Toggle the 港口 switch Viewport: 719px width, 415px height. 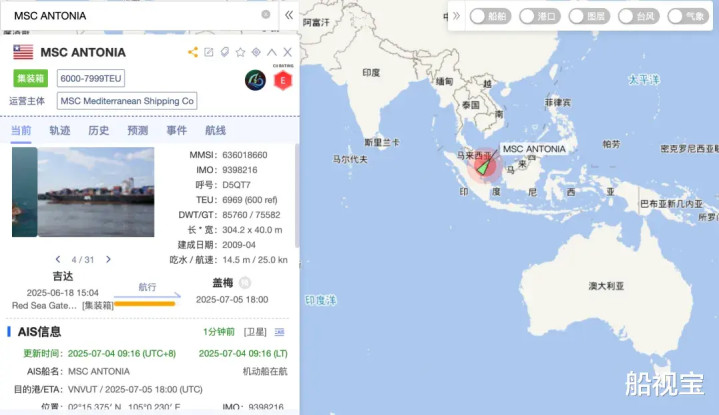click(540, 16)
